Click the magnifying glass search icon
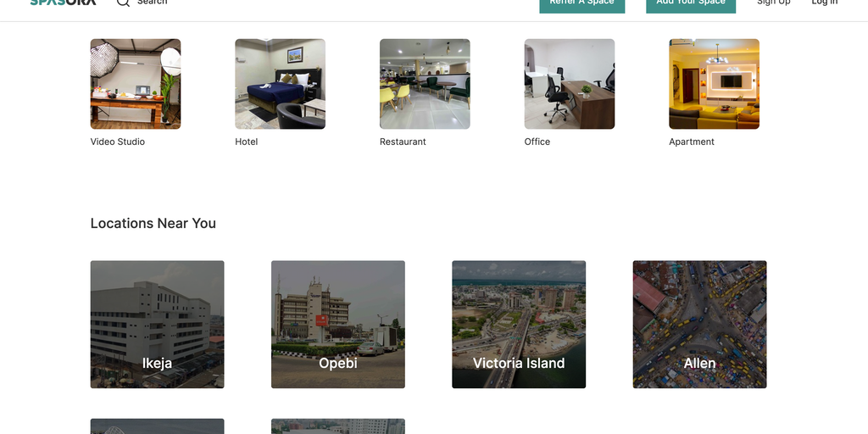 (123, 3)
